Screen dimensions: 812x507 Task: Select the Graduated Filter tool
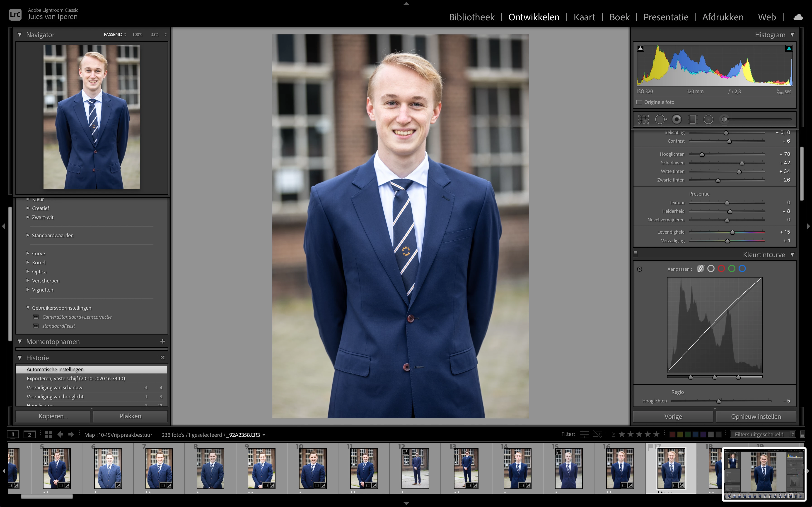(x=693, y=119)
